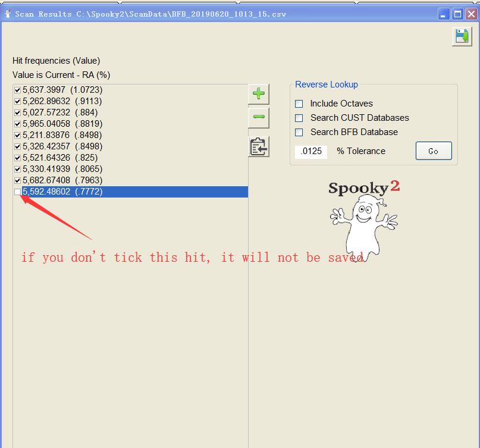
Task: Maximize the Scan Results window
Action: (x=457, y=14)
